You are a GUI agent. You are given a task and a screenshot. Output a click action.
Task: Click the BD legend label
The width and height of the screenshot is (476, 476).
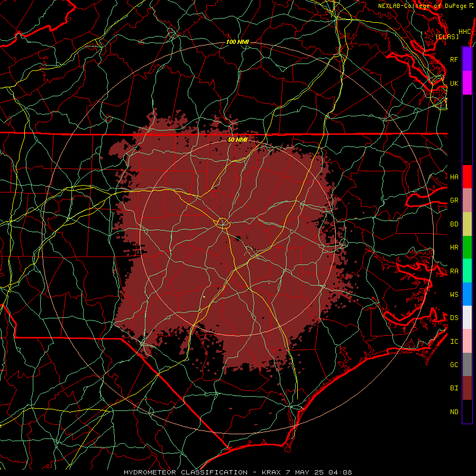click(454, 224)
